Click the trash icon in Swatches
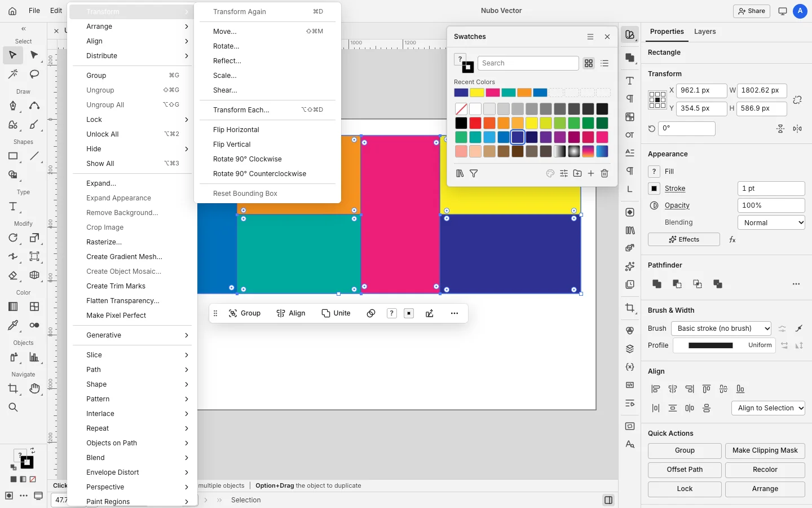The image size is (812, 508). click(x=604, y=173)
